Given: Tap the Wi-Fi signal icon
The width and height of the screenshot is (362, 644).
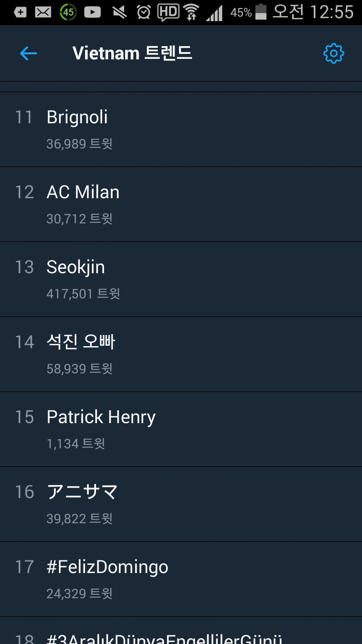Looking at the screenshot, I should point(193,11).
